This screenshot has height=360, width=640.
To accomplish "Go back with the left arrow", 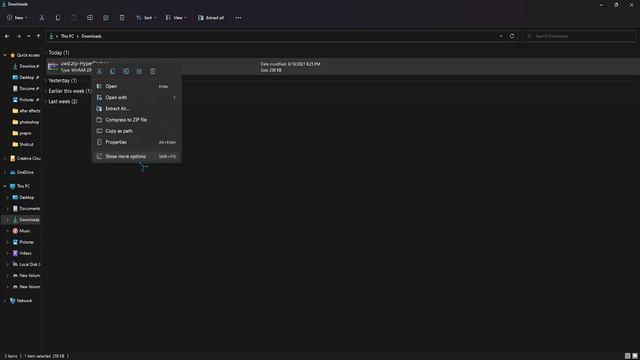I will (x=7, y=36).
